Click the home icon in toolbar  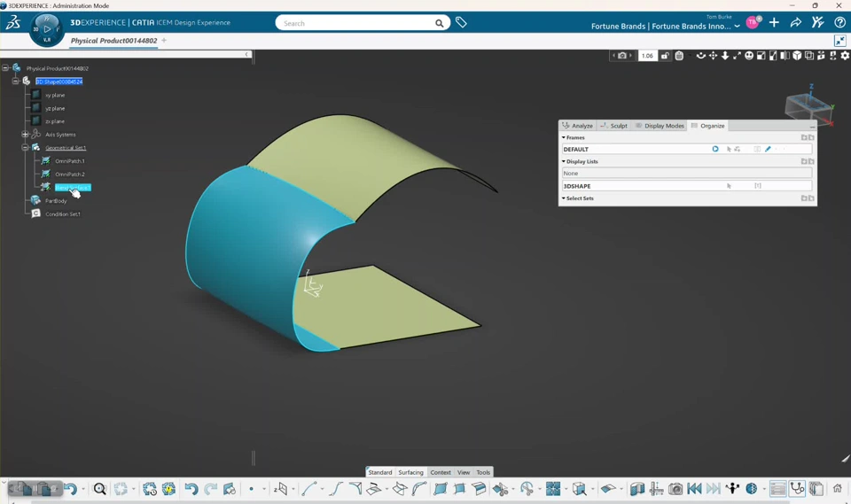[838, 488]
